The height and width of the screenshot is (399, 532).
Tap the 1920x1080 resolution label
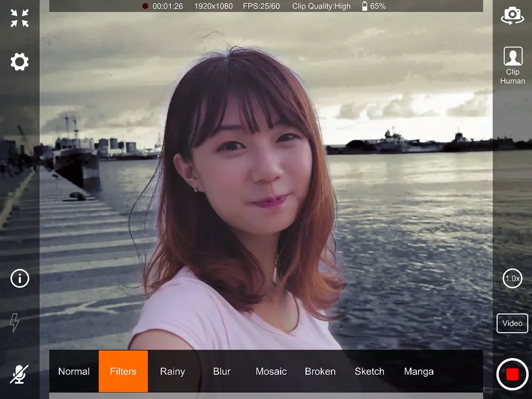click(x=213, y=6)
